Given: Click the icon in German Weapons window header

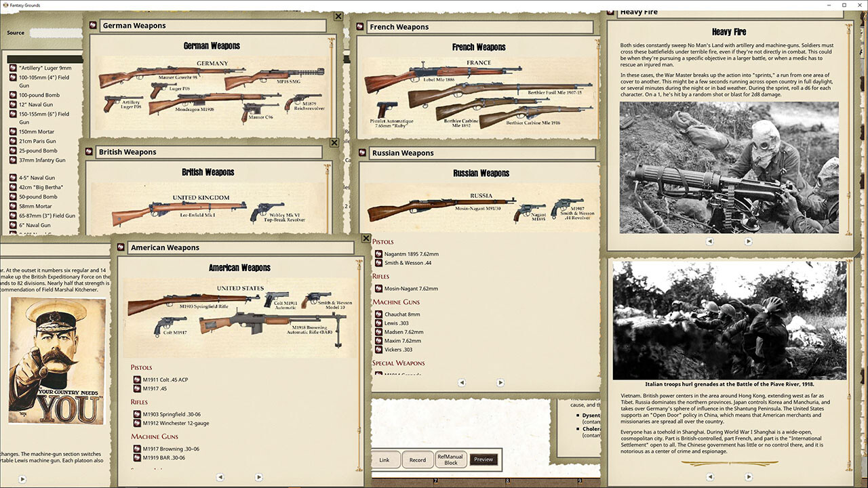Looking at the screenshot, I should coord(93,25).
